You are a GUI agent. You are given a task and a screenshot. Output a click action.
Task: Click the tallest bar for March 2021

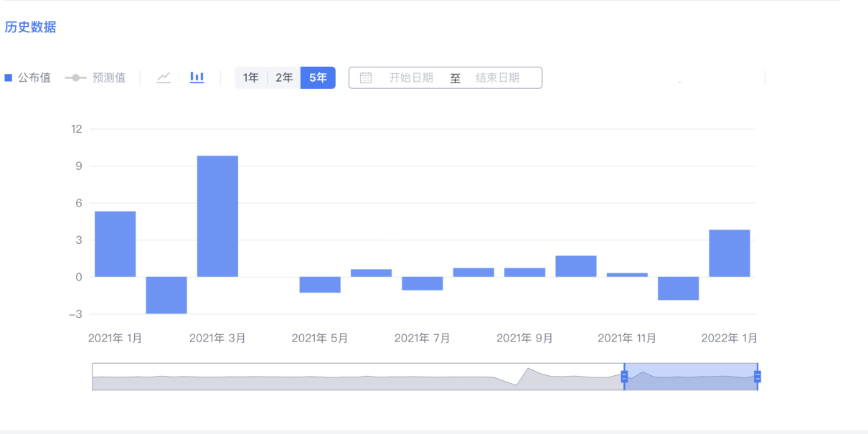point(217,216)
